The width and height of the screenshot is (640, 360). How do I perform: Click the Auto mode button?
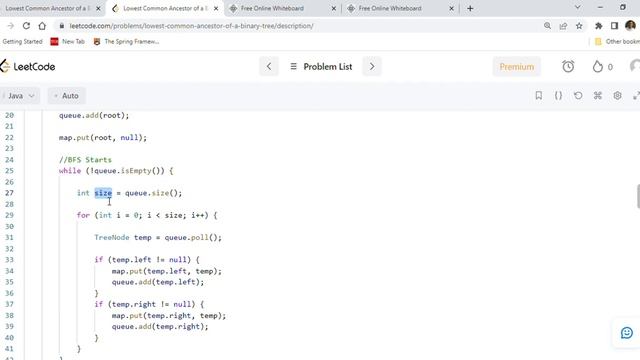[x=67, y=96]
